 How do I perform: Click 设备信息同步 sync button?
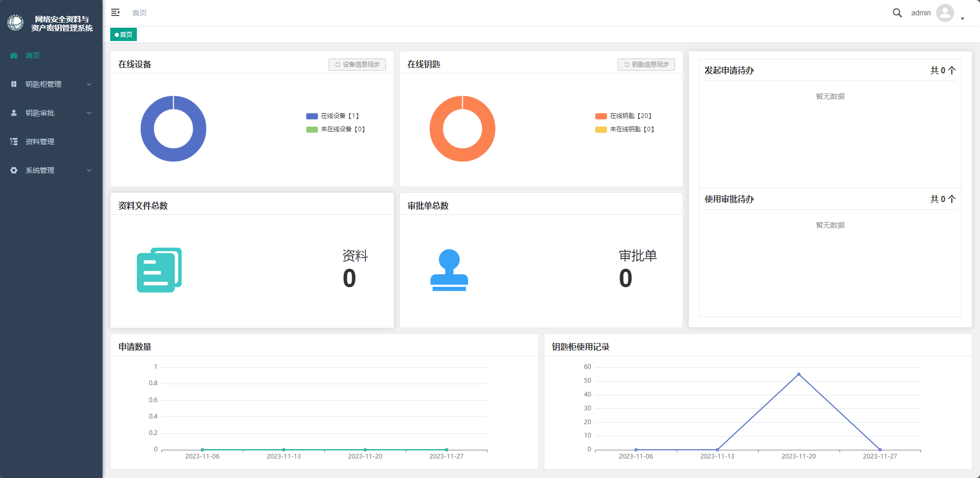[357, 65]
